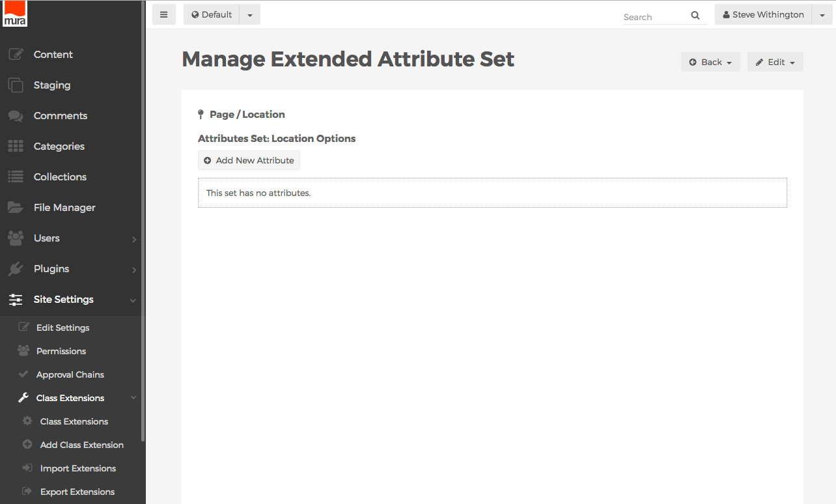The width and height of the screenshot is (836, 504).
Task: Click the Collections list icon
Action: pos(16,177)
